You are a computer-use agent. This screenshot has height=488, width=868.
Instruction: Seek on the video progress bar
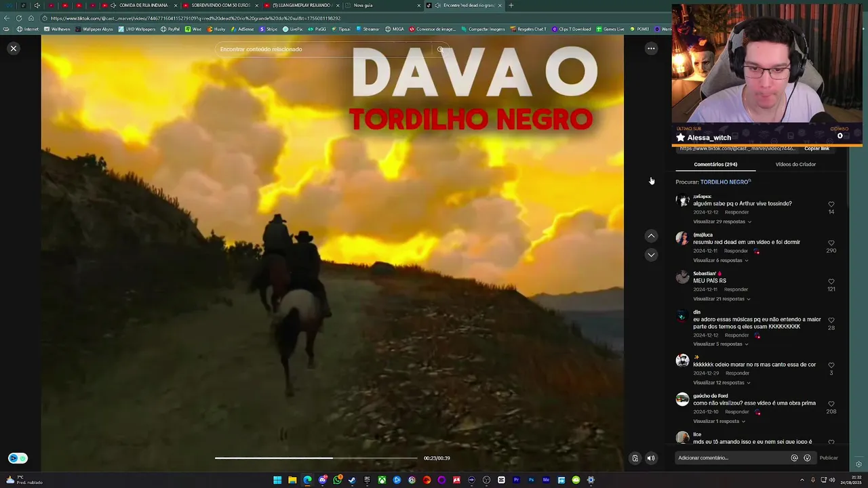pyautogui.click(x=316, y=458)
